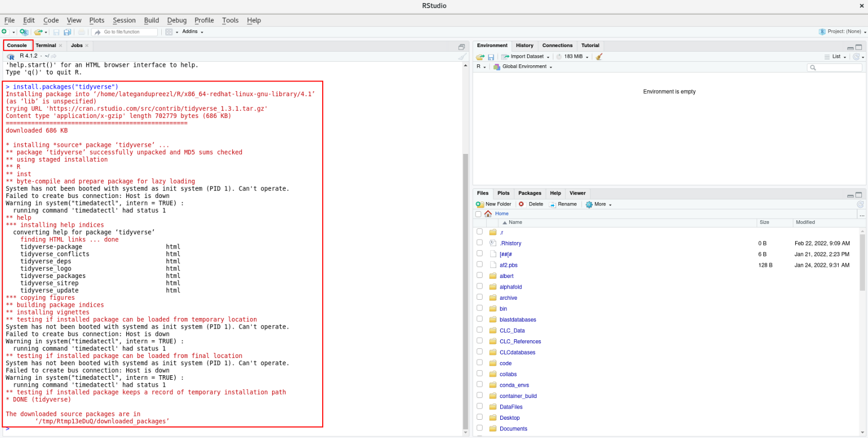Clear the console with the broom icon
Image resolution: width=868 pixels, height=438 pixels.
[462, 56]
